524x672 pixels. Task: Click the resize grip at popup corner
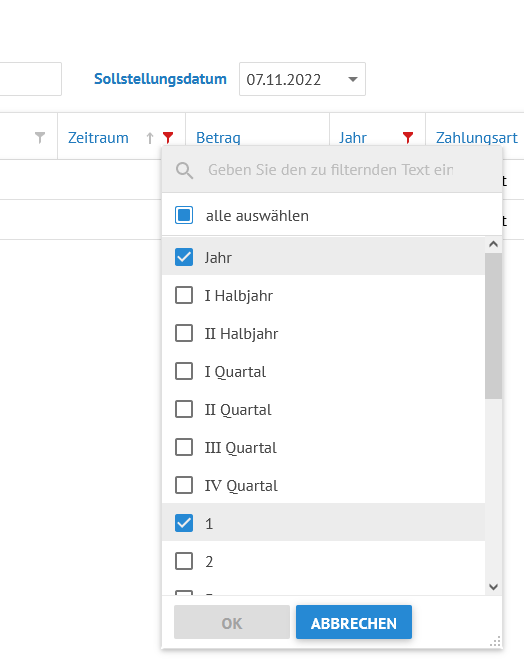tap(495, 642)
